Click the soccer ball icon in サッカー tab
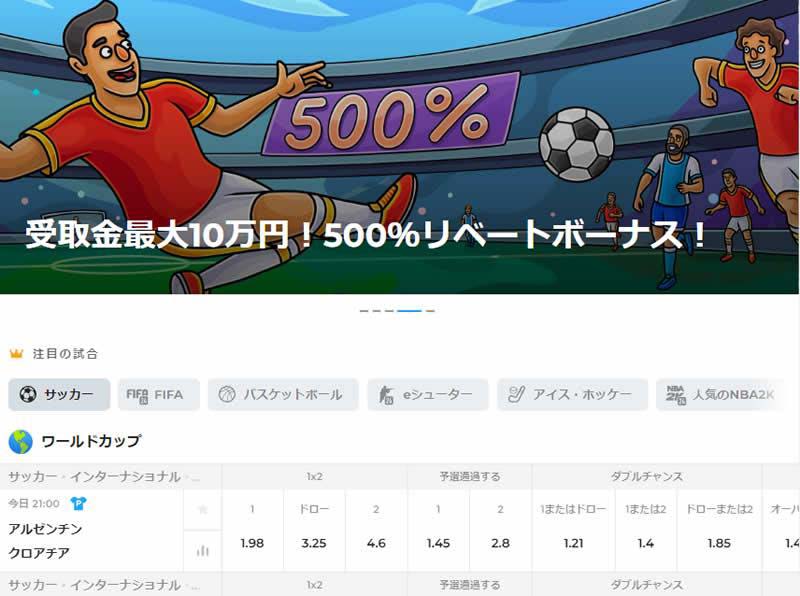Viewport: 800px width, 596px height. click(28, 394)
